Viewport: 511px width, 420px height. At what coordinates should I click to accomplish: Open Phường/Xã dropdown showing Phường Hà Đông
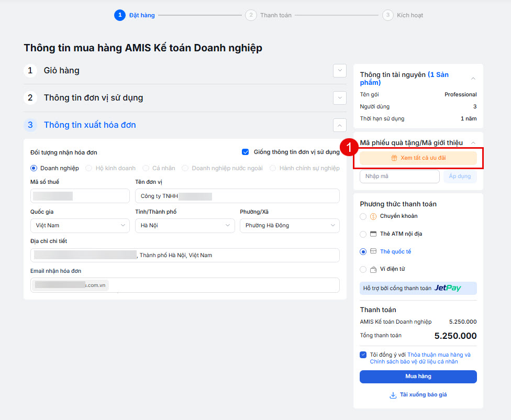290,226
